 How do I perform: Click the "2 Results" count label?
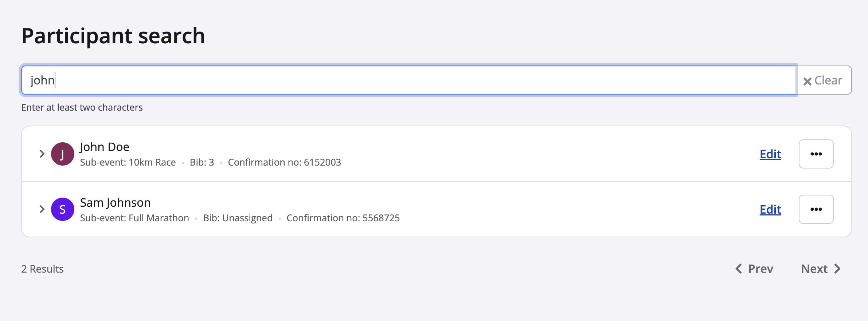click(42, 269)
